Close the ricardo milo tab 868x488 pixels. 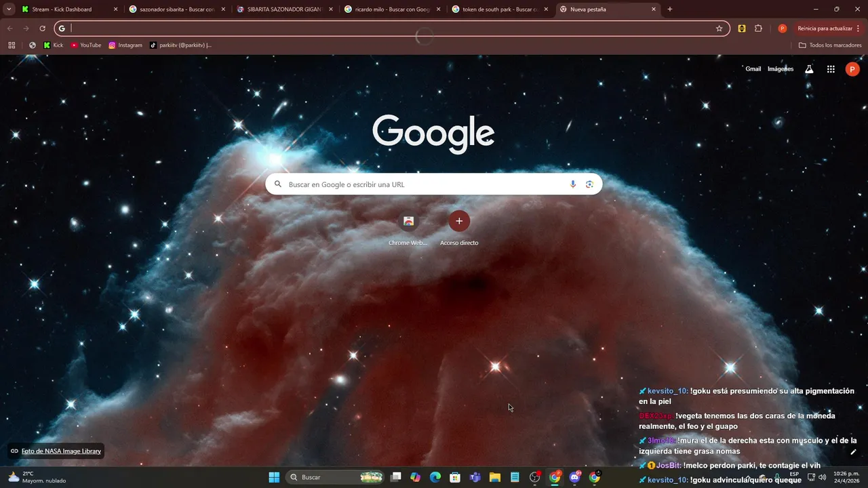[x=438, y=9]
